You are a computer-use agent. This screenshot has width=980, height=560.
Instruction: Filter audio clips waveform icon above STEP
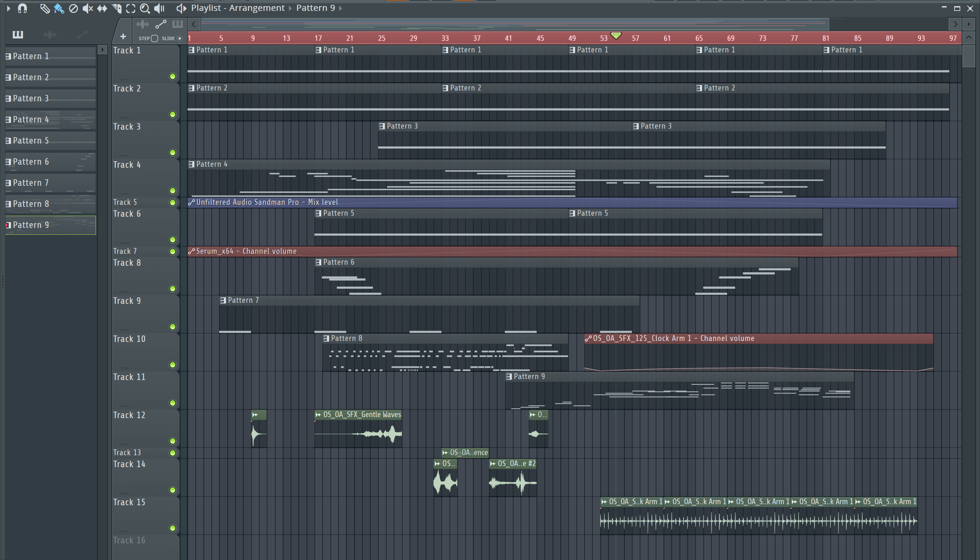tap(142, 24)
